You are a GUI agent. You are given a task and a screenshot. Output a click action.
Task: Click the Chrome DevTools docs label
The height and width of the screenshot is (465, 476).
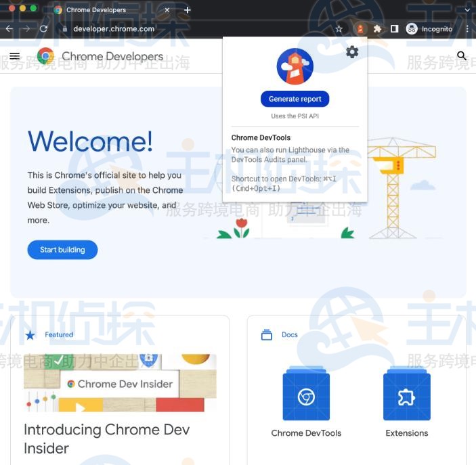click(x=306, y=433)
